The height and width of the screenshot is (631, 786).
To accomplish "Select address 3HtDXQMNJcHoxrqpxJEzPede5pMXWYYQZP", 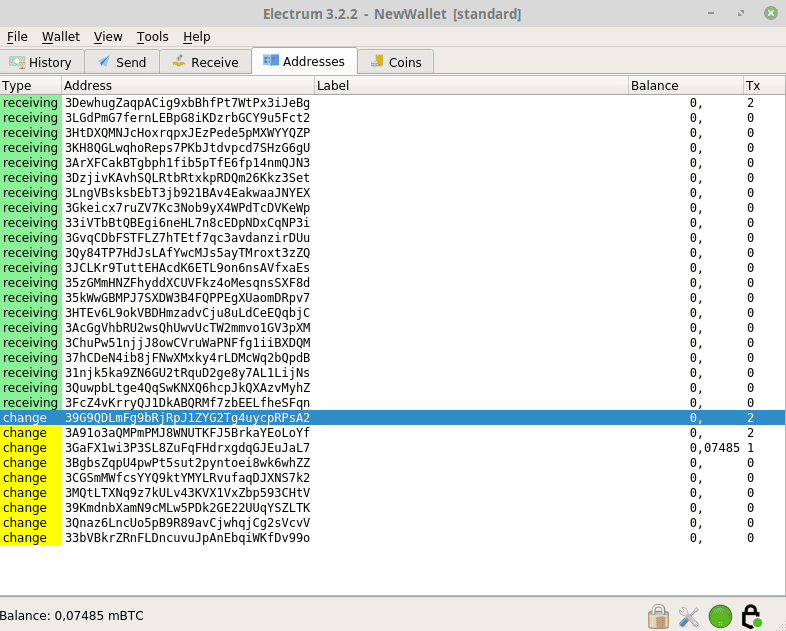I will pos(187,133).
